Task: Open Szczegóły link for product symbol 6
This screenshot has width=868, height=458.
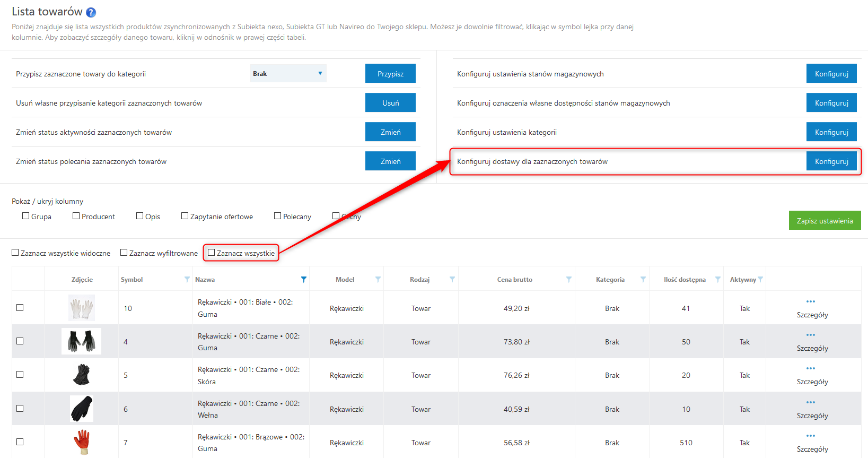Action: click(812, 416)
